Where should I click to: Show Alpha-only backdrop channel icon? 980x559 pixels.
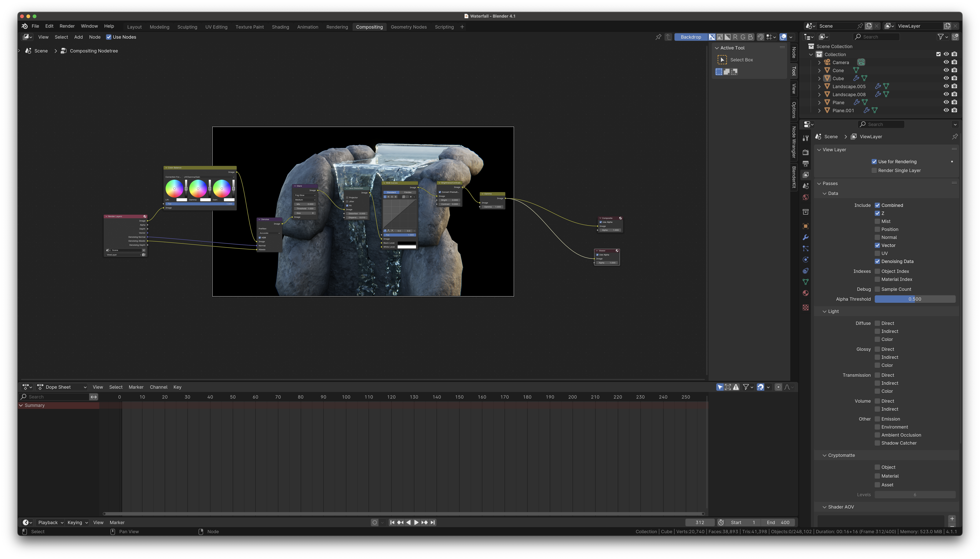tap(727, 37)
